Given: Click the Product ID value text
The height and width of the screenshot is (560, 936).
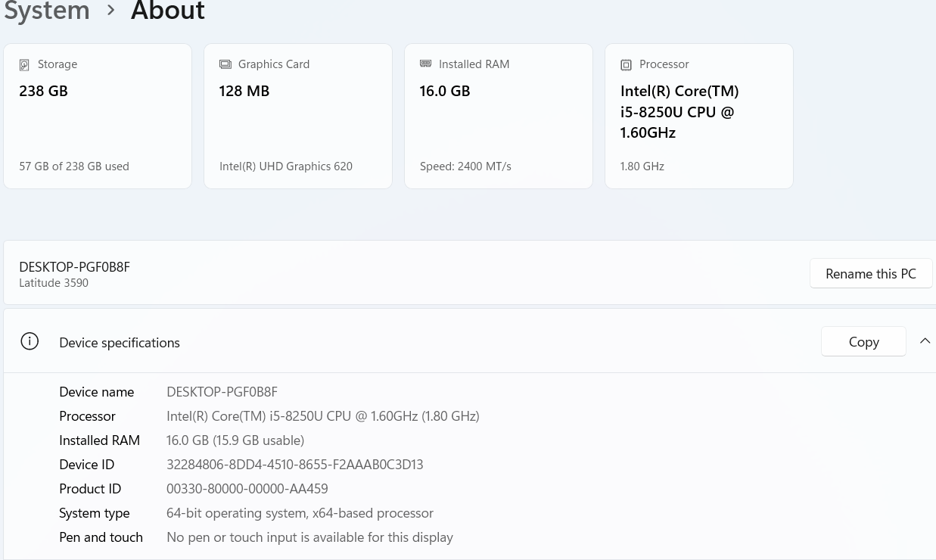Looking at the screenshot, I should coord(247,489).
